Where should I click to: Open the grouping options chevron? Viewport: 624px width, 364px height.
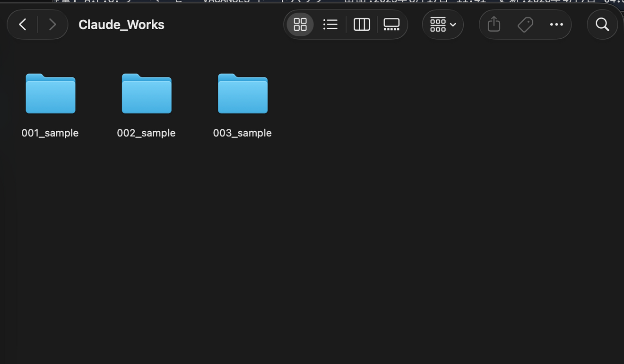coord(452,24)
